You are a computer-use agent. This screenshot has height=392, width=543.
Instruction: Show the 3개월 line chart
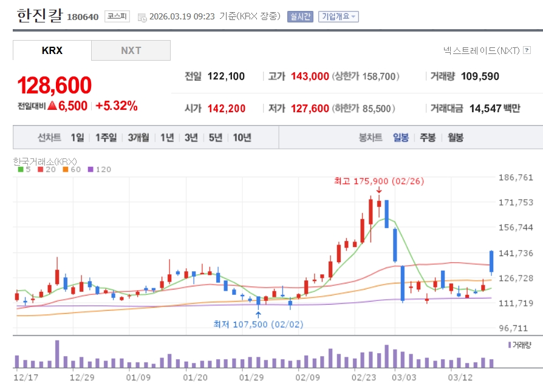(x=138, y=138)
